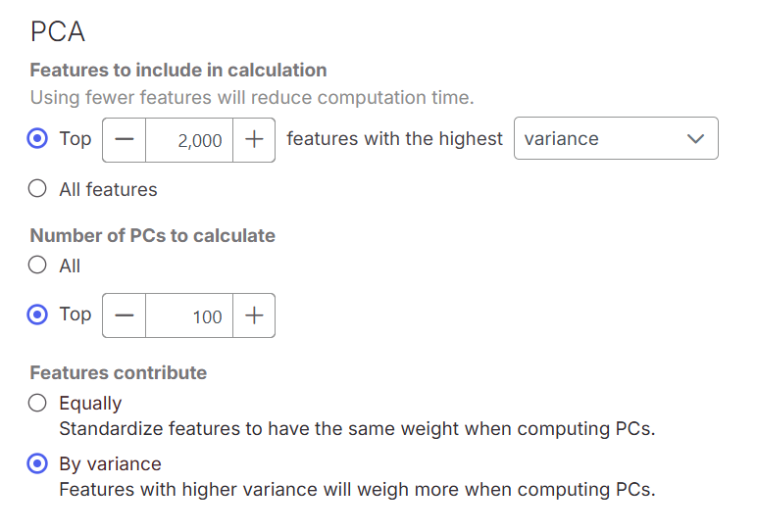Select Top radio for number of PCs
The width and height of the screenshot is (757, 532).
tap(37, 314)
